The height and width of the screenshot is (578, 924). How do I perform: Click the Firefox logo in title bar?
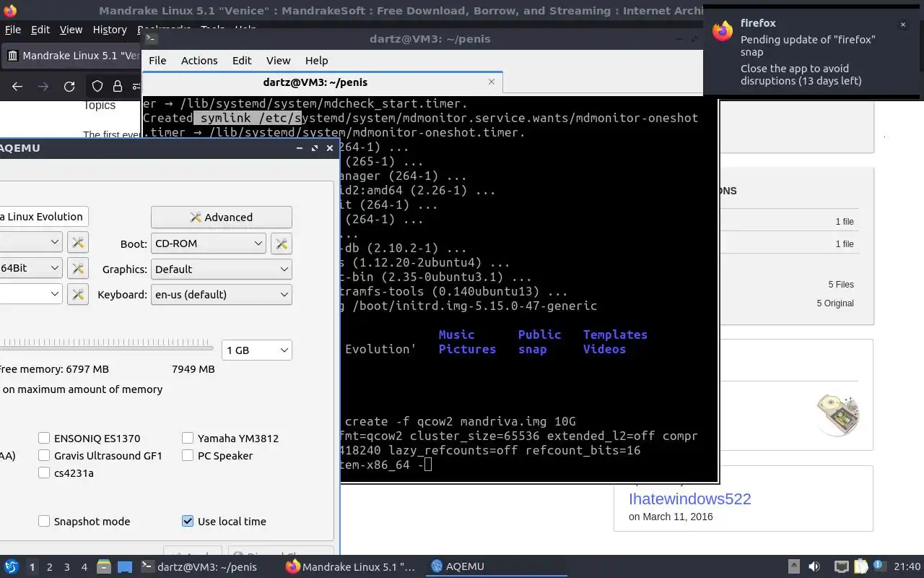pyautogui.click(x=9, y=11)
